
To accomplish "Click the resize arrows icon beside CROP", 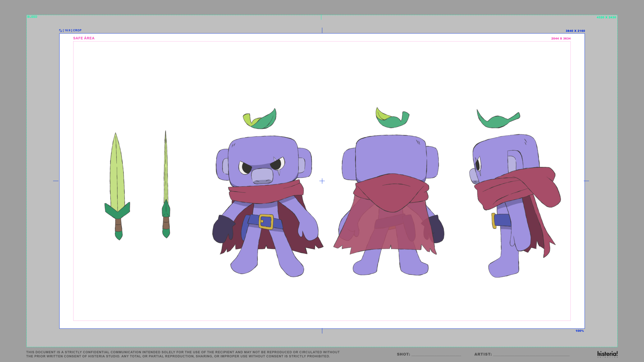I will tap(60, 30).
